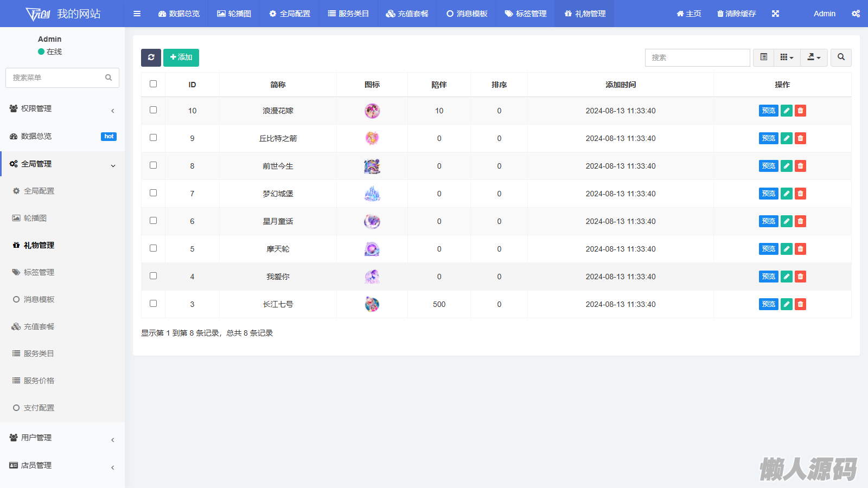Click the magnifier search button at table right

coord(841,57)
